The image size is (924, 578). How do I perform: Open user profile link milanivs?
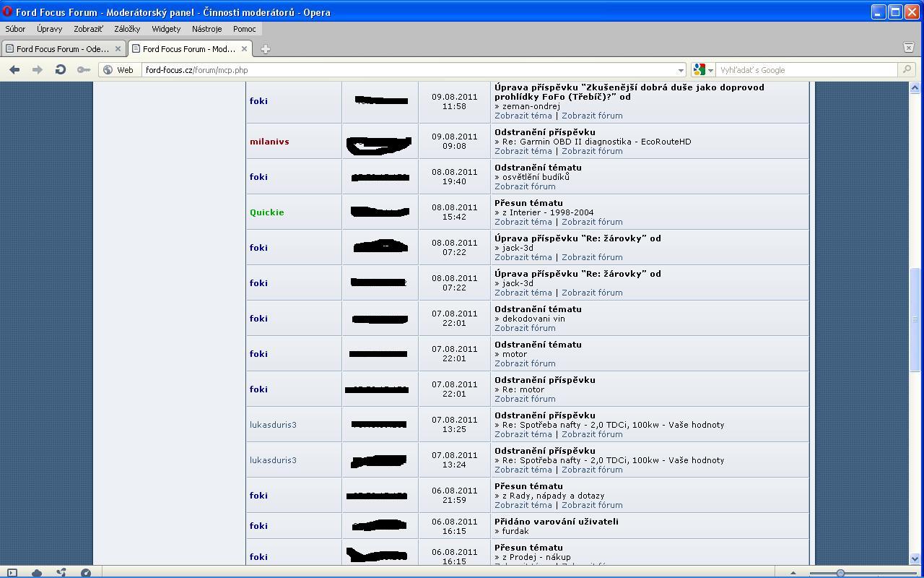pyautogui.click(x=269, y=142)
